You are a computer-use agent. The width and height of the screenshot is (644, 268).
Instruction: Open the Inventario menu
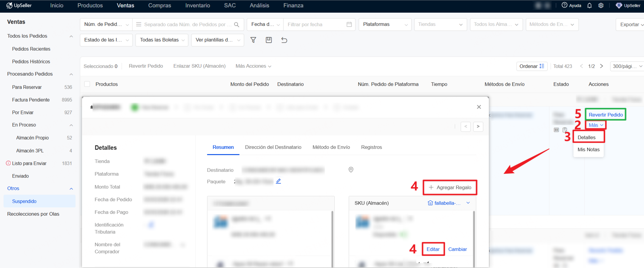pyautogui.click(x=198, y=5)
